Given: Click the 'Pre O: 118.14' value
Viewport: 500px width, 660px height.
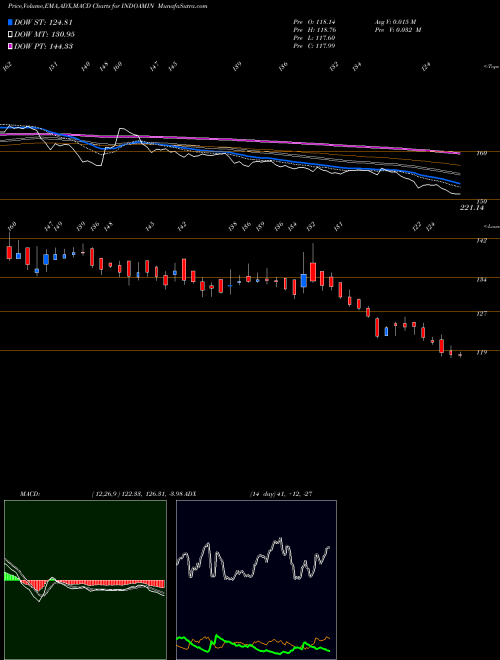Looking at the screenshot, I should tap(314, 22).
